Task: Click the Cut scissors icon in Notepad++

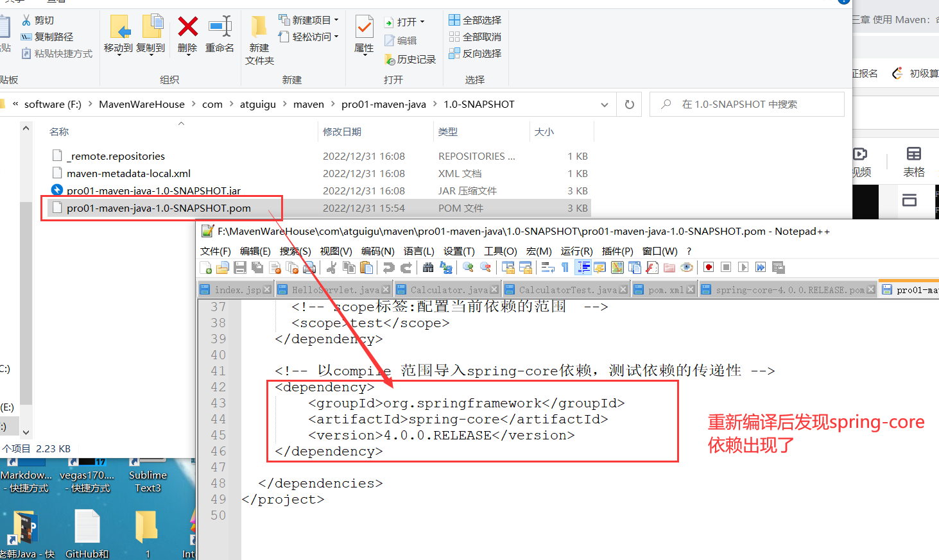Action: 331,267
